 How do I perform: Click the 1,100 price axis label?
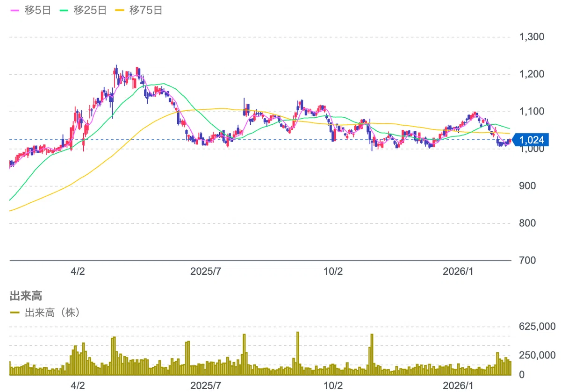tap(532, 112)
